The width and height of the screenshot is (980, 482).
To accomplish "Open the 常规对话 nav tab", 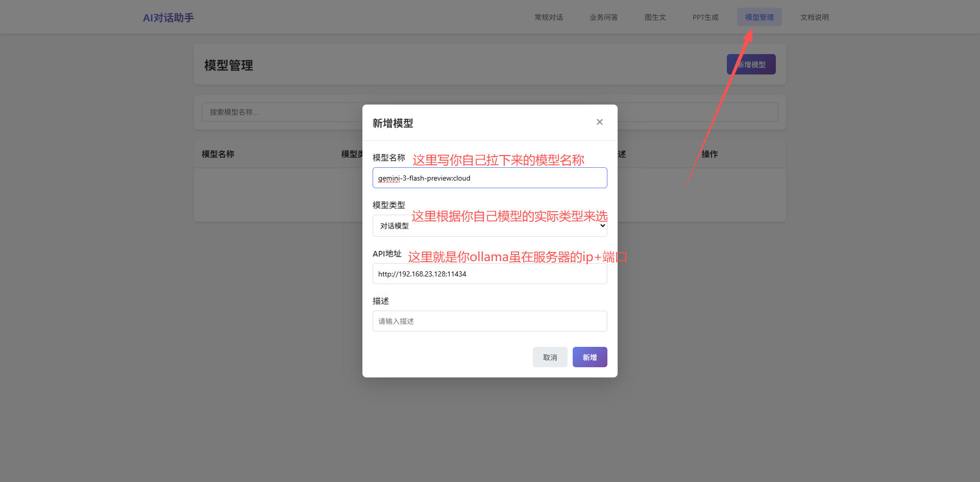I will 549,17.
